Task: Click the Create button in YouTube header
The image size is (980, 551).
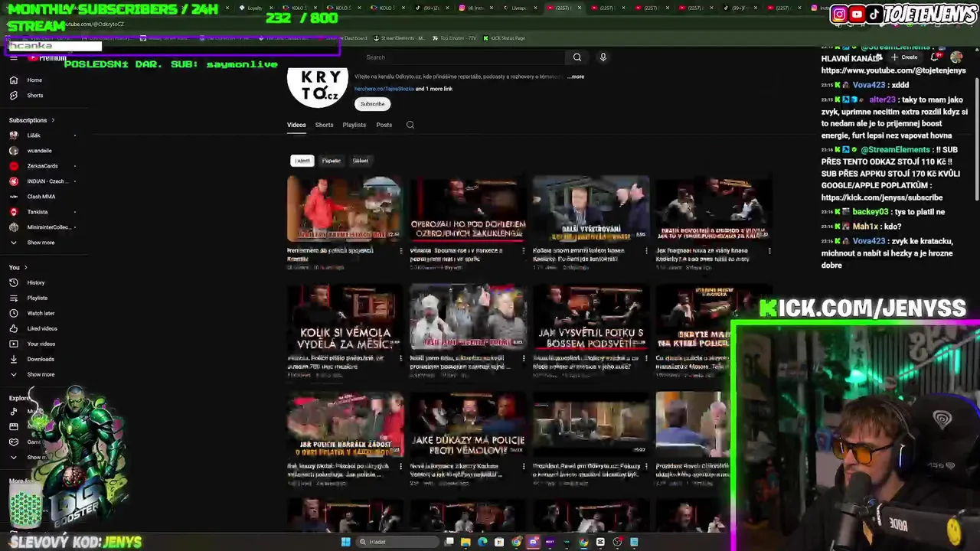Action: pos(903,57)
